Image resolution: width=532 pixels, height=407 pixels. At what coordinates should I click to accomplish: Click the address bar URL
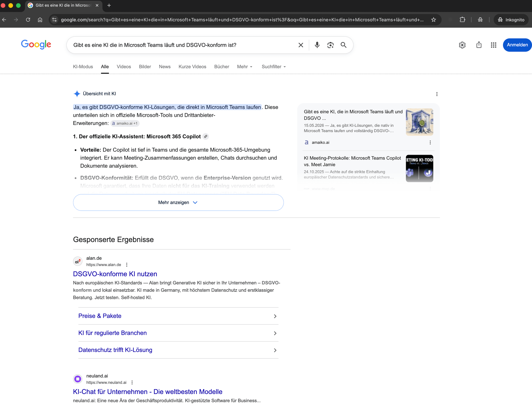click(x=242, y=20)
